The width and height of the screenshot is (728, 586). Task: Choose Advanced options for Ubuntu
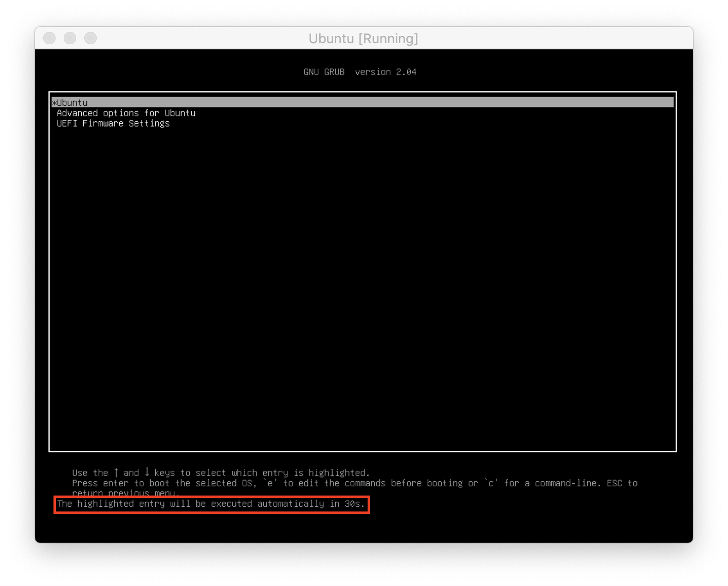pos(126,113)
